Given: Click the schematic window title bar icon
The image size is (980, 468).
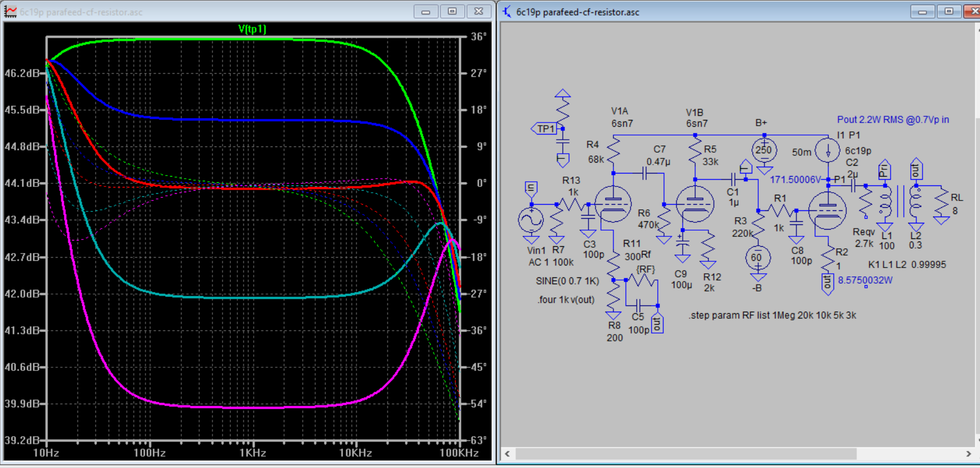Looking at the screenshot, I should pyautogui.click(x=507, y=11).
